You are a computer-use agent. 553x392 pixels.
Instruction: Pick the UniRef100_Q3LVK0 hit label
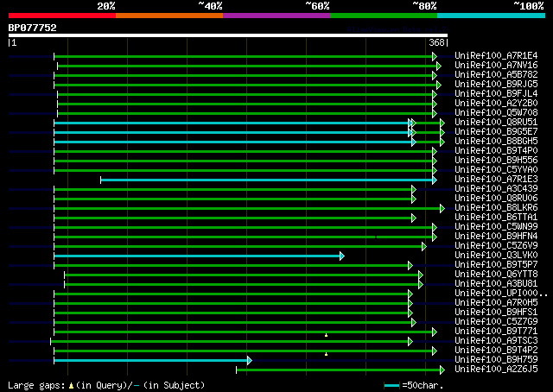point(496,256)
